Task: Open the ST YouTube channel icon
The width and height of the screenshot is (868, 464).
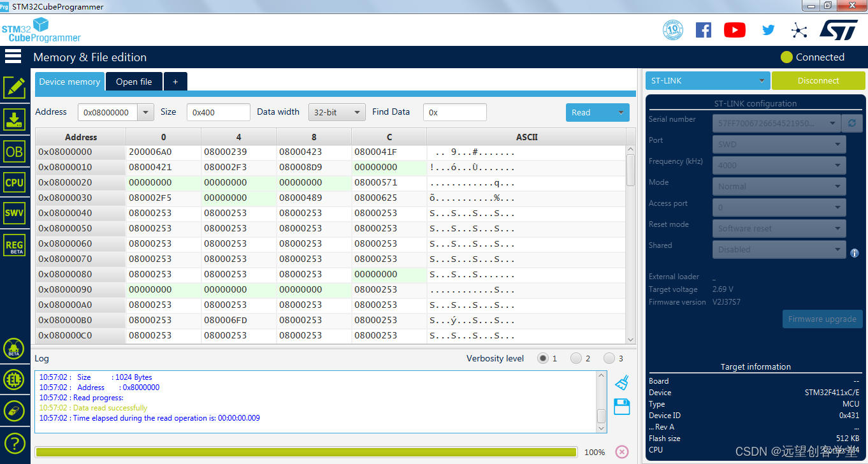Action: click(735, 30)
